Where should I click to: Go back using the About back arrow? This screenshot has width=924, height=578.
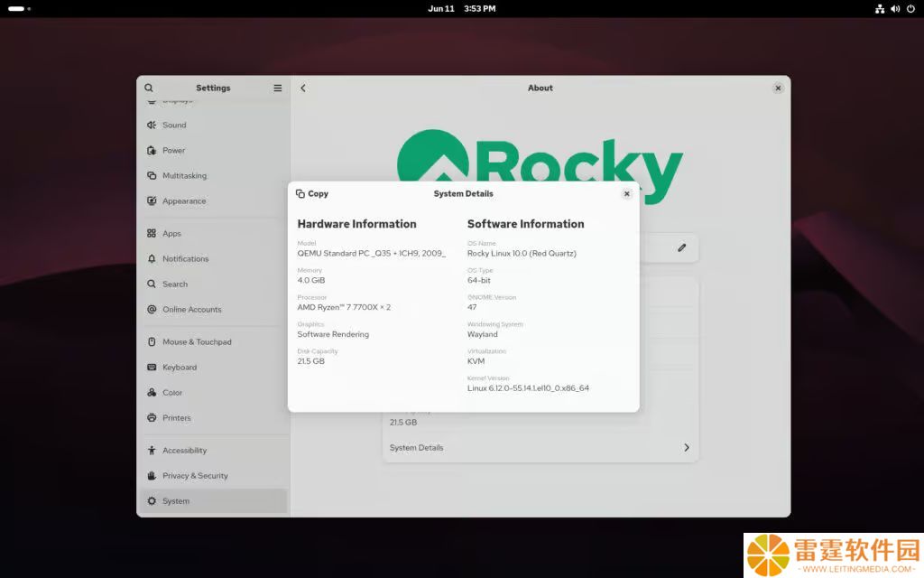(303, 88)
